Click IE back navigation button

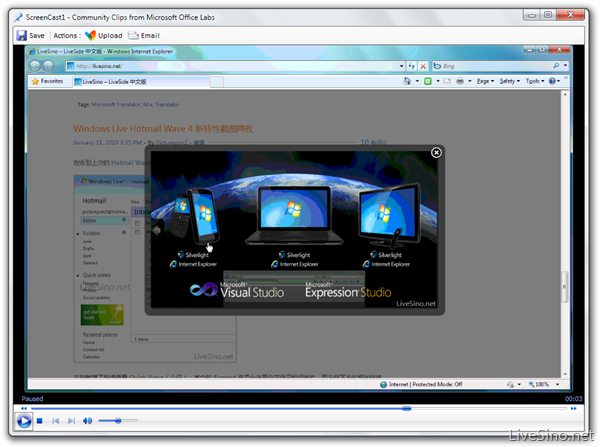(35, 66)
